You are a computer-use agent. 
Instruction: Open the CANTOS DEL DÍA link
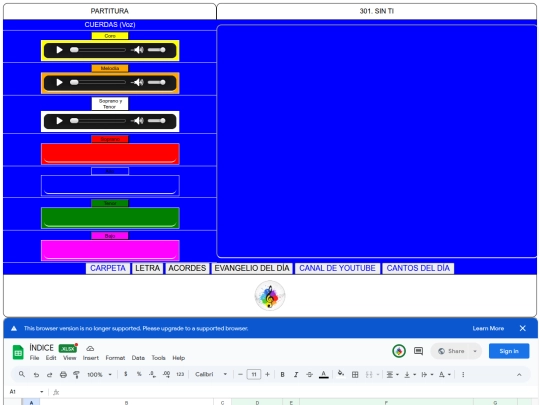click(x=418, y=268)
